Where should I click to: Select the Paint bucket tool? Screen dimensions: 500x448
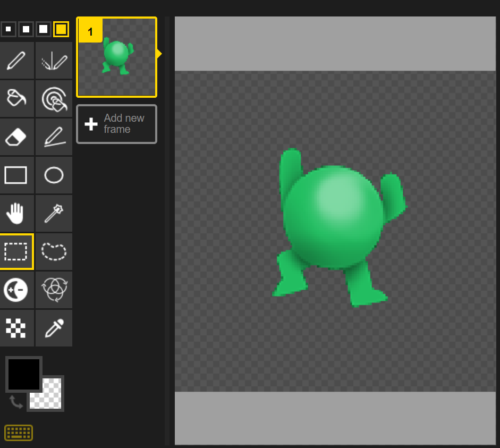[x=16, y=98]
